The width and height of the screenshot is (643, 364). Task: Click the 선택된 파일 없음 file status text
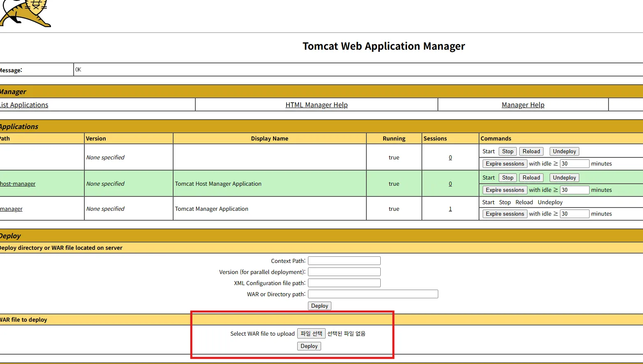click(x=346, y=334)
